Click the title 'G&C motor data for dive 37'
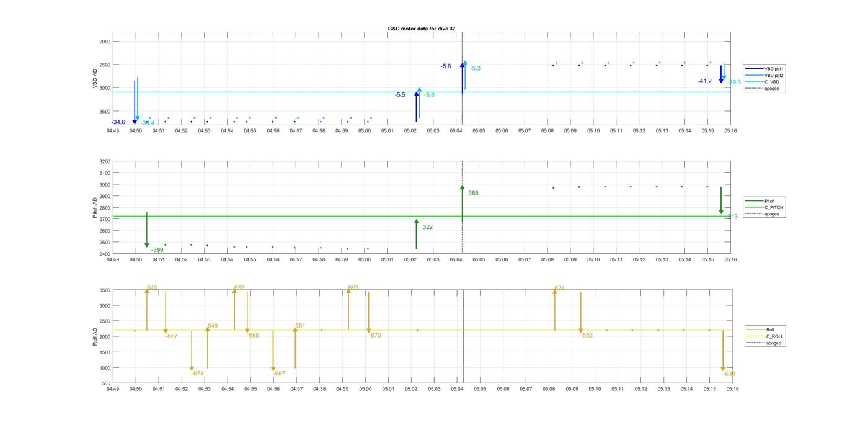868x430 pixels. [x=422, y=29]
